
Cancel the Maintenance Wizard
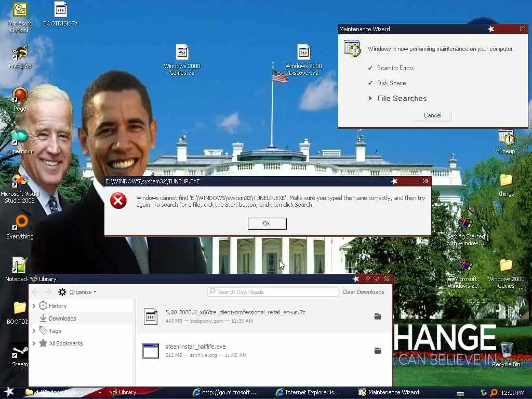pyautogui.click(x=432, y=115)
